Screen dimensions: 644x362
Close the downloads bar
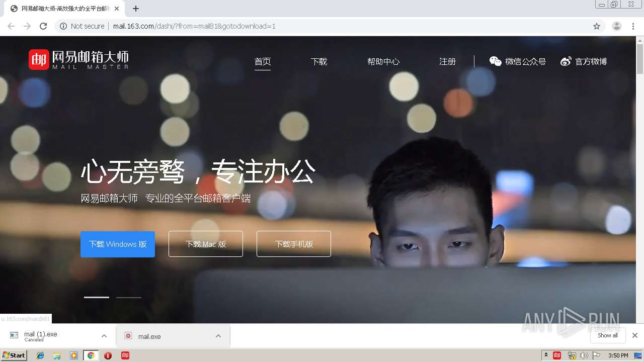635,335
